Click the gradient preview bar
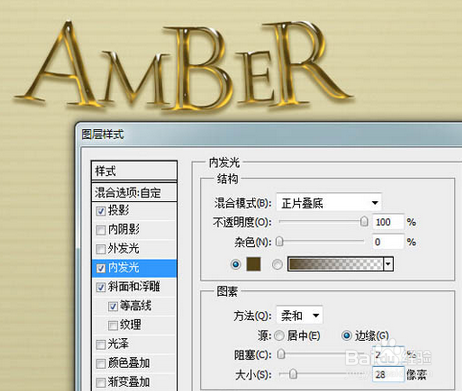This screenshot has width=462, height=391. [x=336, y=264]
